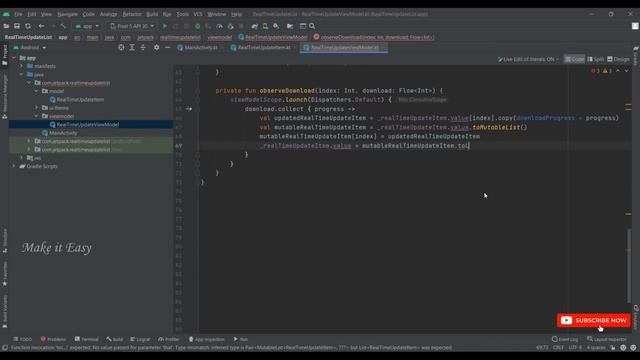This screenshot has height=360, width=640.
Task: Open the SDK Manager toolbar icon
Action: click(276, 26)
